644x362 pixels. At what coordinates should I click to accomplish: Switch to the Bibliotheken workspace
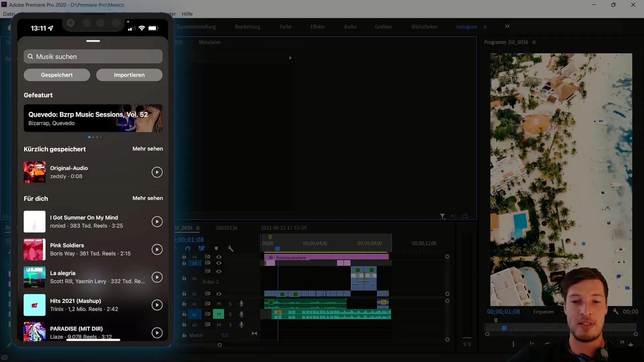[x=425, y=27]
